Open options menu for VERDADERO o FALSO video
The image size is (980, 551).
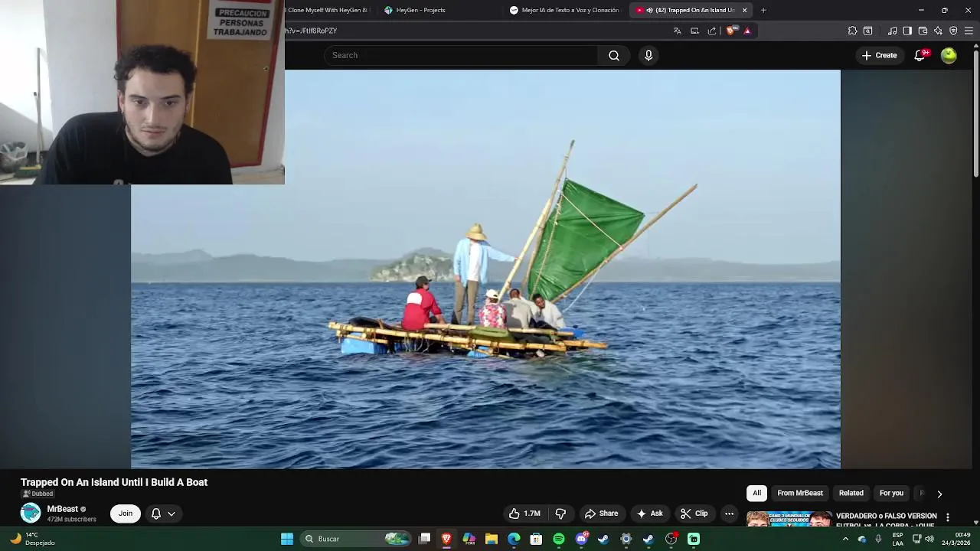(x=948, y=517)
